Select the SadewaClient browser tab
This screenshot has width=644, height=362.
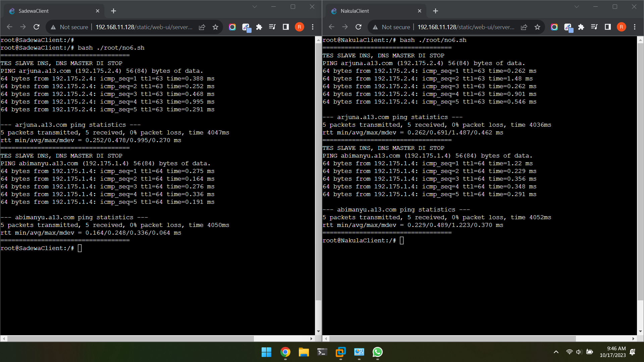[x=50, y=11]
